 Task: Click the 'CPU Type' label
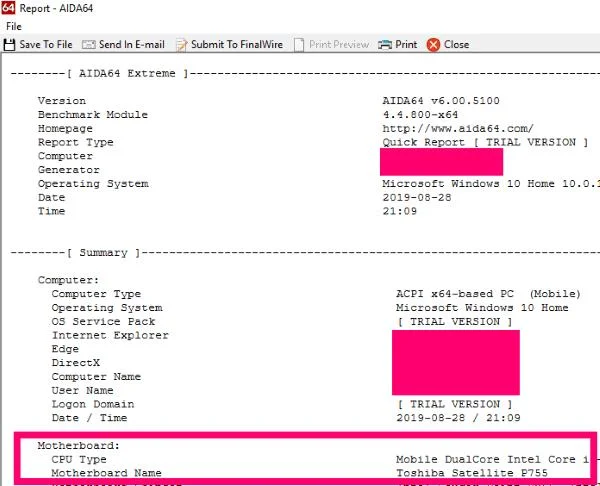[x=79, y=459]
